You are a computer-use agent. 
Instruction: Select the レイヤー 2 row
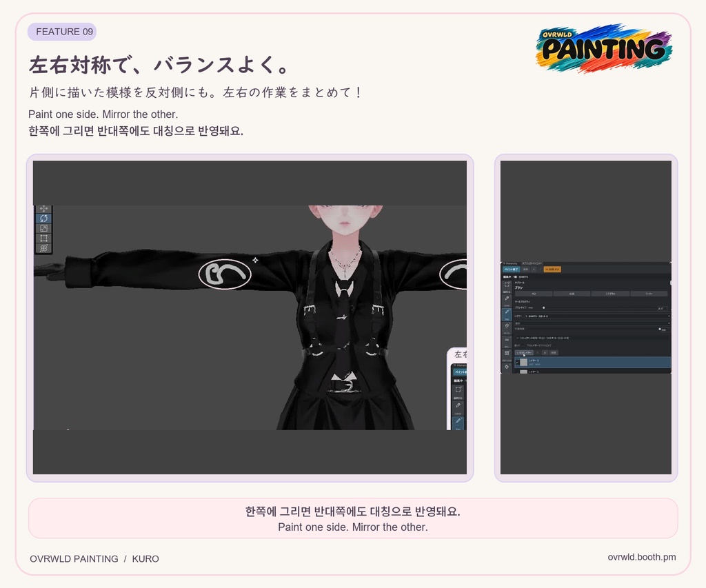pyautogui.click(x=592, y=372)
